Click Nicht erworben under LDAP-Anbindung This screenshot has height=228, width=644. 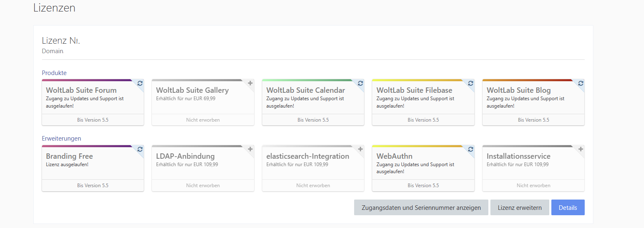click(203, 186)
